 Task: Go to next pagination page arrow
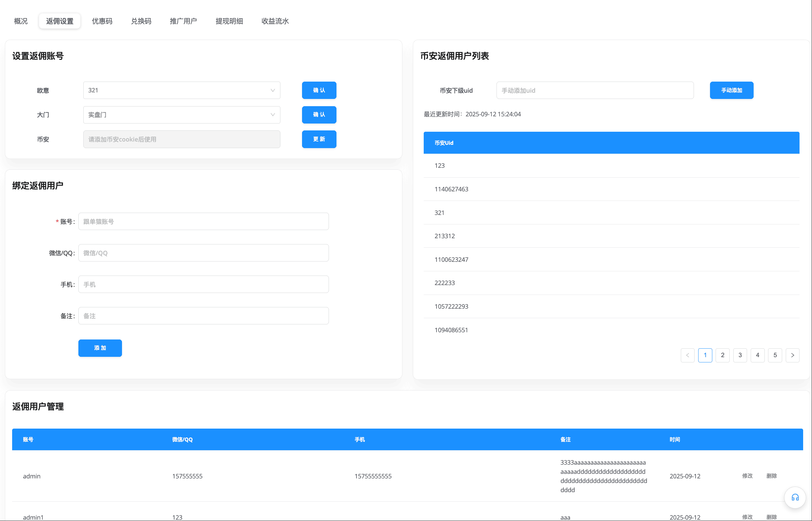(x=792, y=355)
